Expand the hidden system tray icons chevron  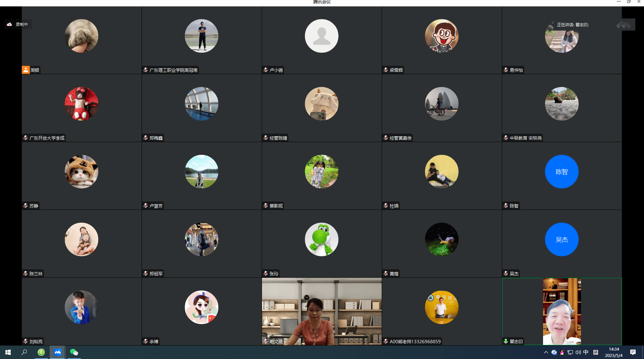[546, 352]
